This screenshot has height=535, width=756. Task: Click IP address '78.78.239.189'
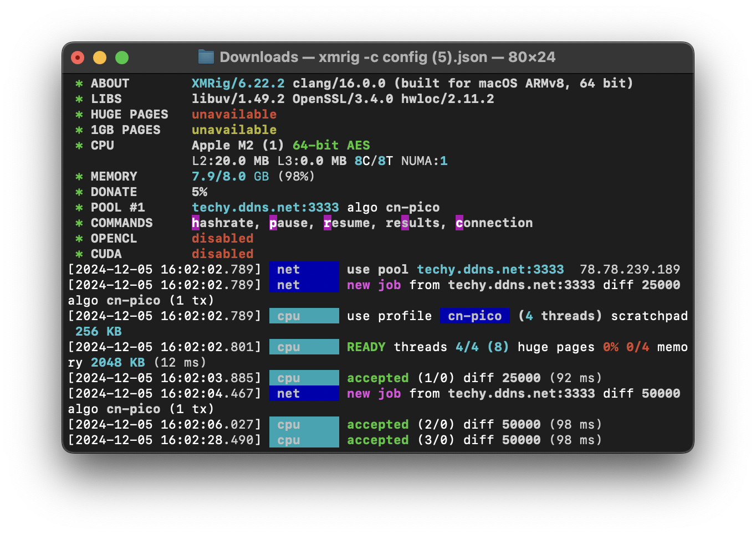(630, 269)
